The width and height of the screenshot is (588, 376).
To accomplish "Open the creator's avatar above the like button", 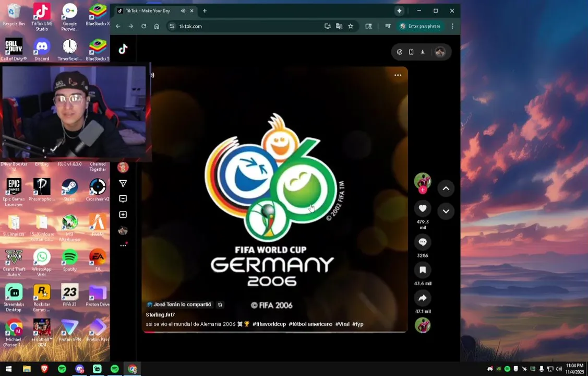I will 423,181.
